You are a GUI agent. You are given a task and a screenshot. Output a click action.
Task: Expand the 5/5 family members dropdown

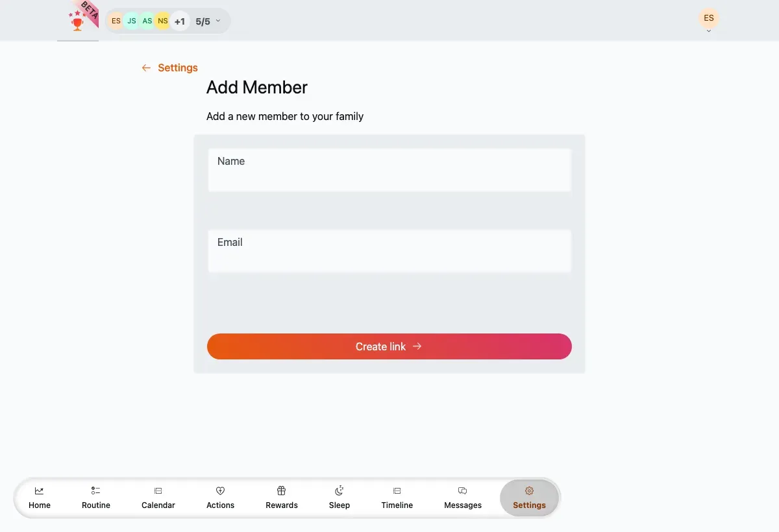coord(208,21)
